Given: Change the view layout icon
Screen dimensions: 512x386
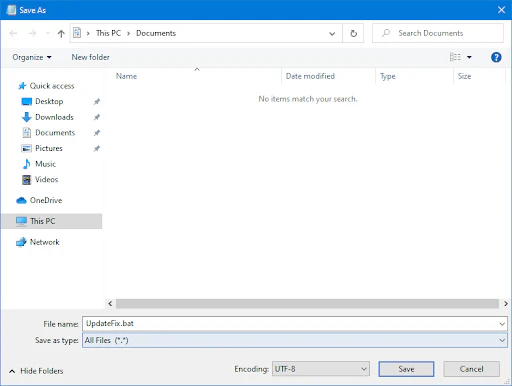Looking at the screenshot, I should (455, 57).
